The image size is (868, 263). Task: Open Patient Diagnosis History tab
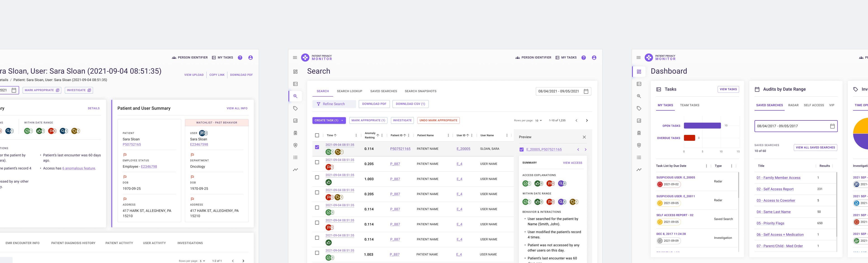[73, 243]
